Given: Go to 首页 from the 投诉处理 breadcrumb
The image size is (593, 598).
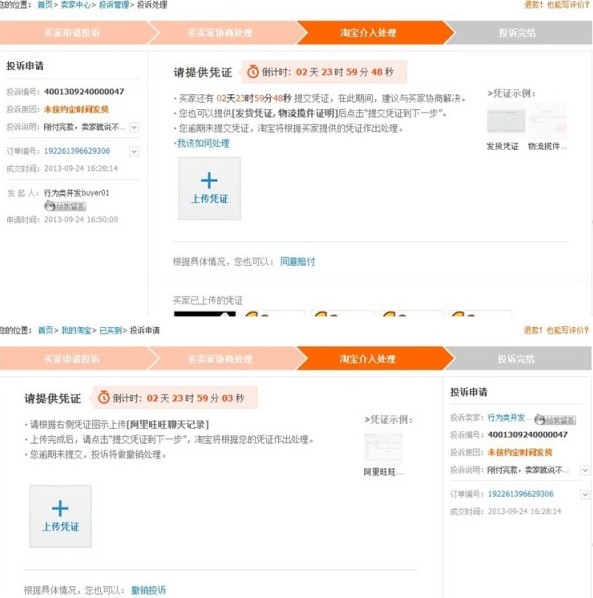Looking at the screenshot, I should (x=45, y=5).
